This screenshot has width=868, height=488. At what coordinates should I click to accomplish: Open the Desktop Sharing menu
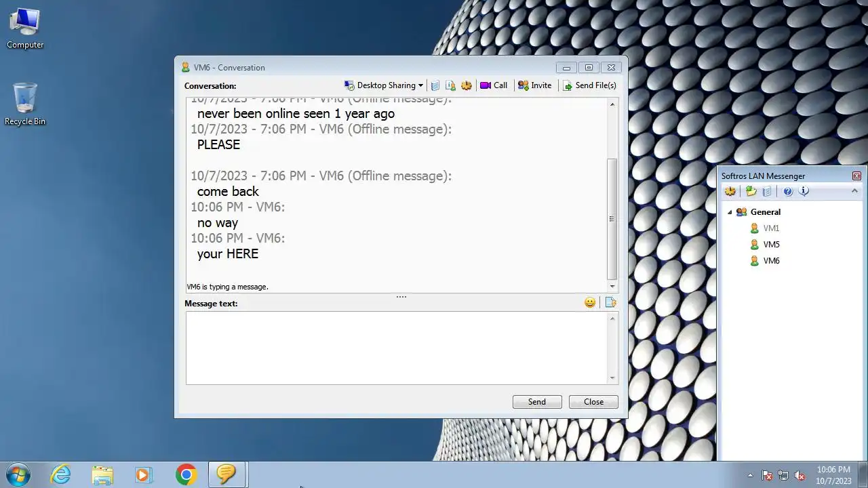click(x=384, y=85)
